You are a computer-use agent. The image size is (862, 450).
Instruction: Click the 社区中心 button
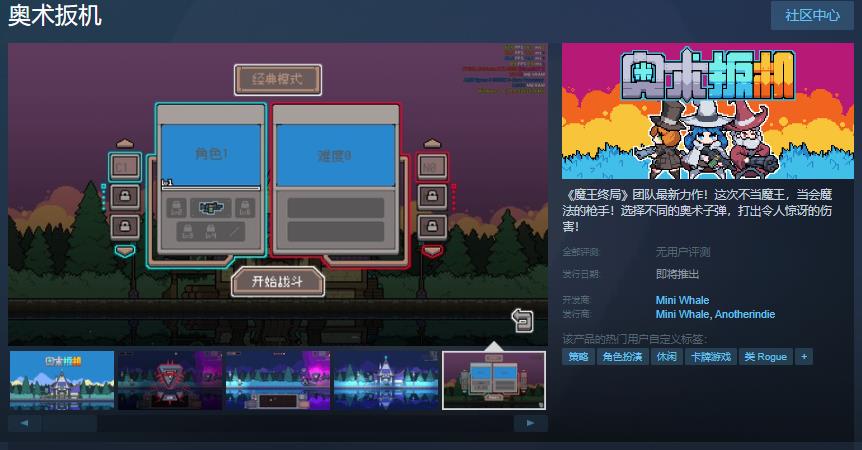pos(811,15)
